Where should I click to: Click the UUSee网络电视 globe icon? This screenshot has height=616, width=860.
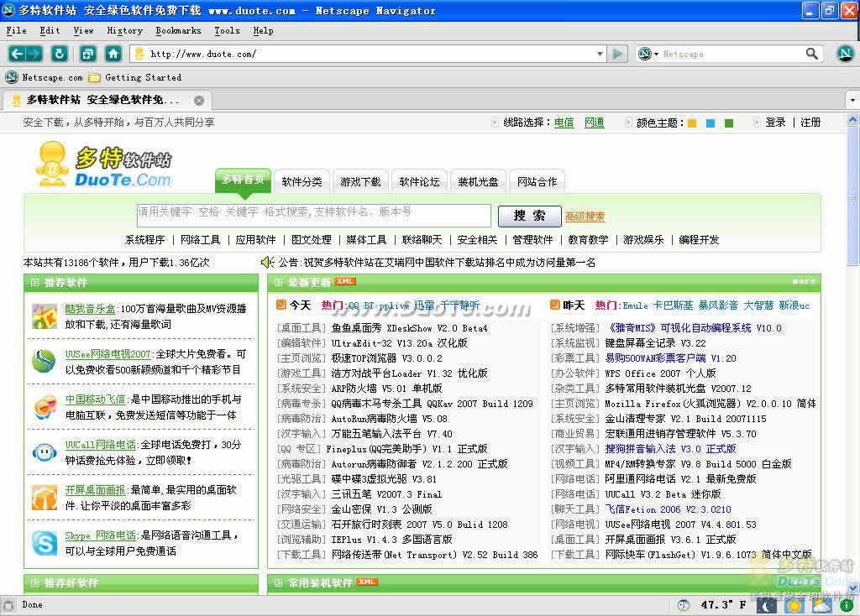pyautogui.click(x=45, y=361)
